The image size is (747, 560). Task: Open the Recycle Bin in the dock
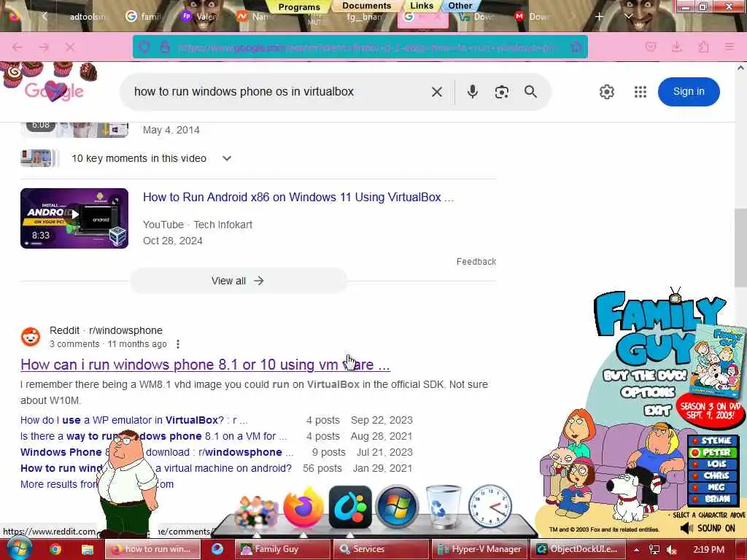tap(443, 507)
